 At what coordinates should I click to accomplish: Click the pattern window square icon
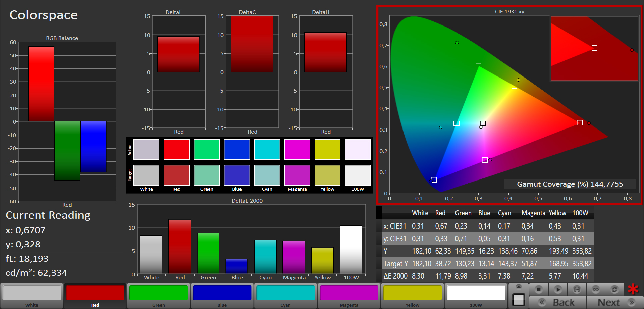tap(519, 300)
